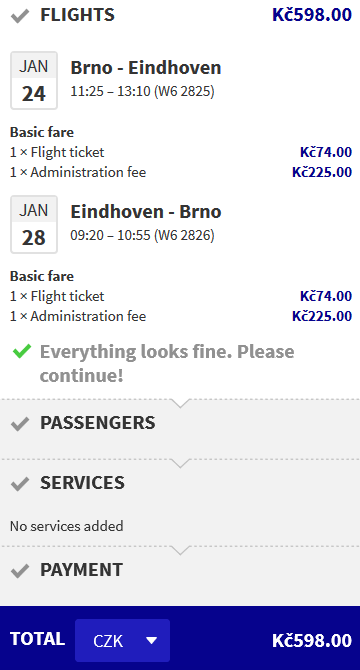Click the checkmark beside PAYMENT
This screenshot has width=360, height=670.
coord(20,571)
